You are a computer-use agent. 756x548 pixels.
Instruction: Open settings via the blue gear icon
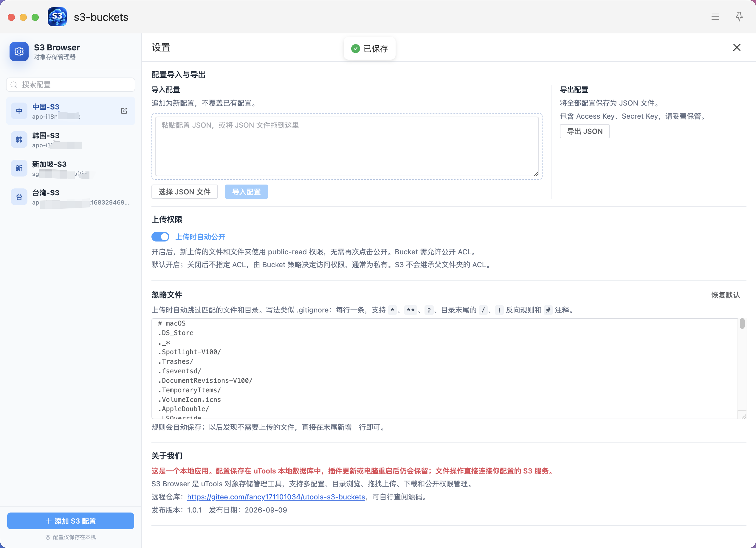(x=19, y=52)
